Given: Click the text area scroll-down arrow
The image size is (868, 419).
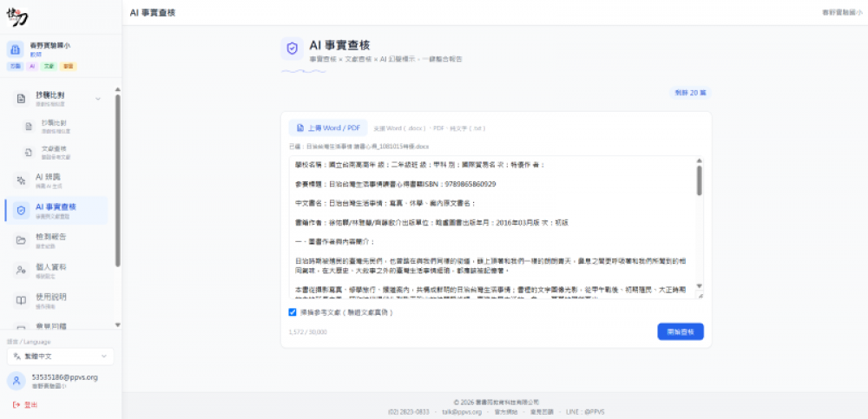Looking at the screenshot, I should pos(699,286).
